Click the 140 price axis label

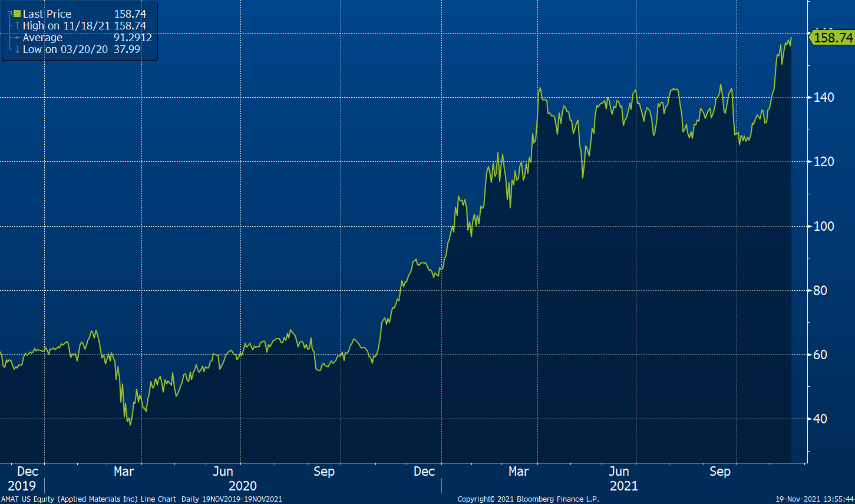[824, 97]
